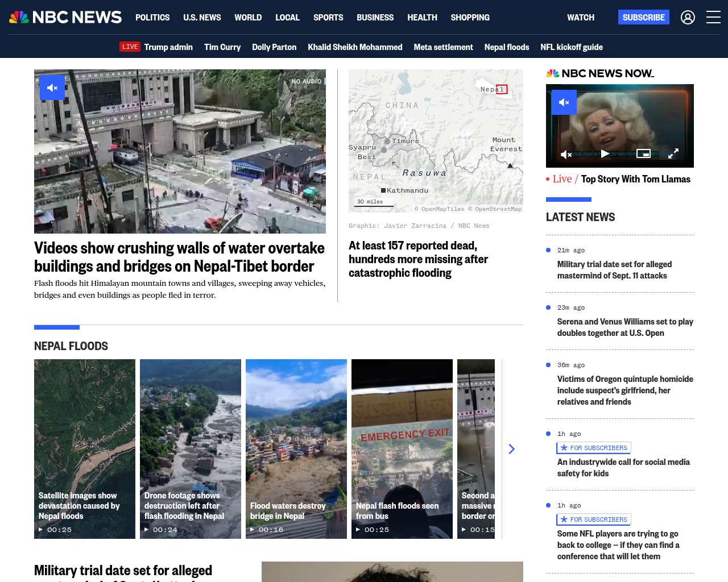
Task: Open the NFL kickoff guide topic
Action: tap(572, 47)
